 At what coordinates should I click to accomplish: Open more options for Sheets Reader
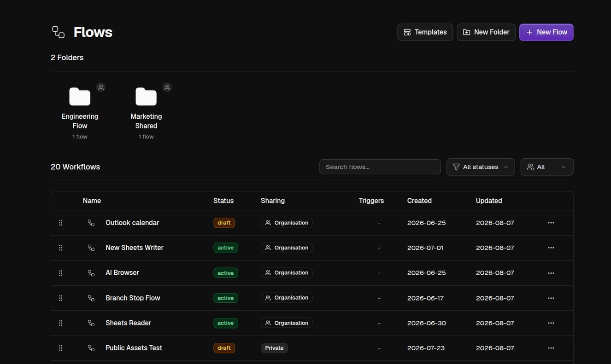pos(551,323)
